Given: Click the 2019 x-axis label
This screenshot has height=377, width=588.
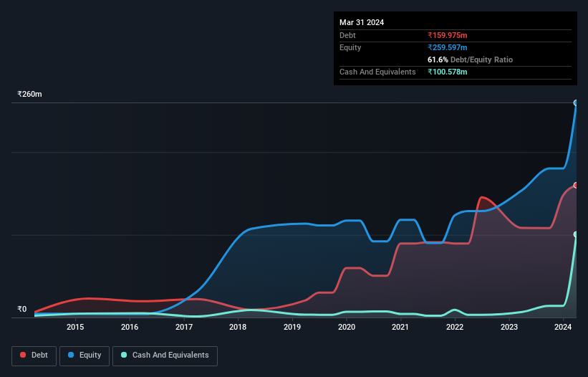Looking at the screenshot, I should (x=292, y=327).
